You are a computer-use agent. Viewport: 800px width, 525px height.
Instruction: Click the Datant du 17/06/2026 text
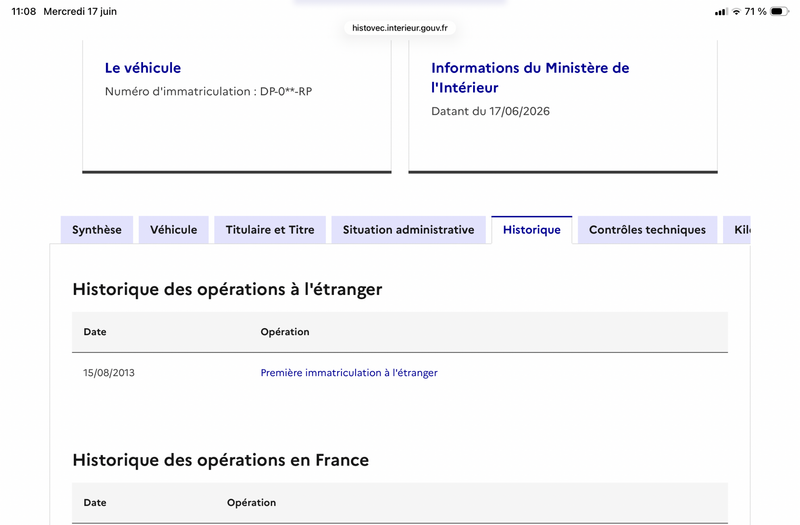pos(490,111)
